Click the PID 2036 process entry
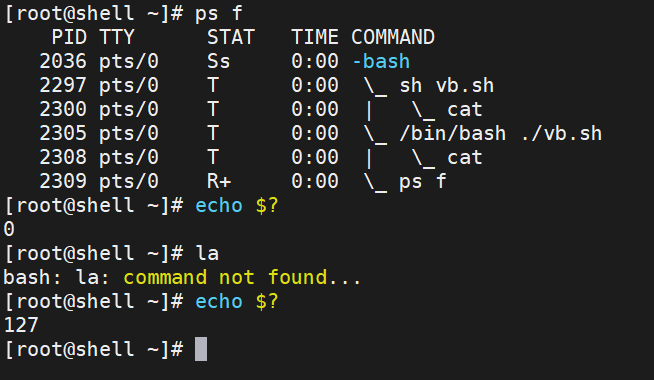The height and width of the screenshot is (380, 654). pyautogui.click(x=63, y=61)
